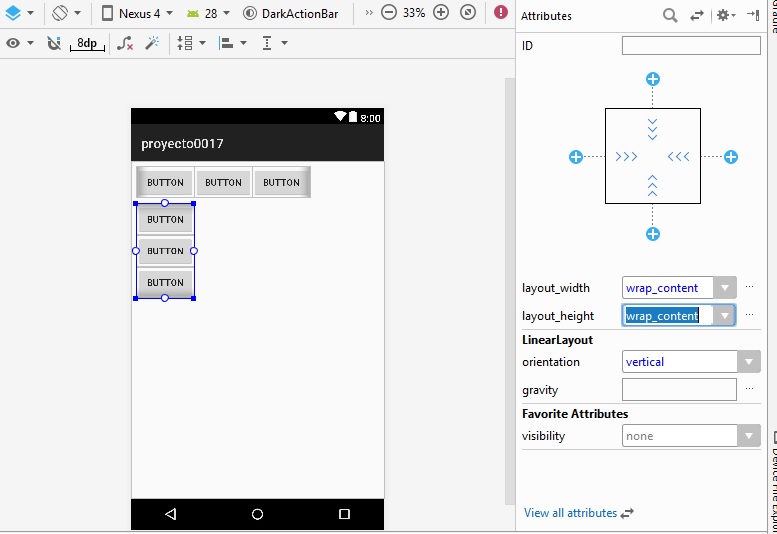Screen dimensions: 777x534
Task: Open the visibility dropdown set to none
Action: (748, 436)
